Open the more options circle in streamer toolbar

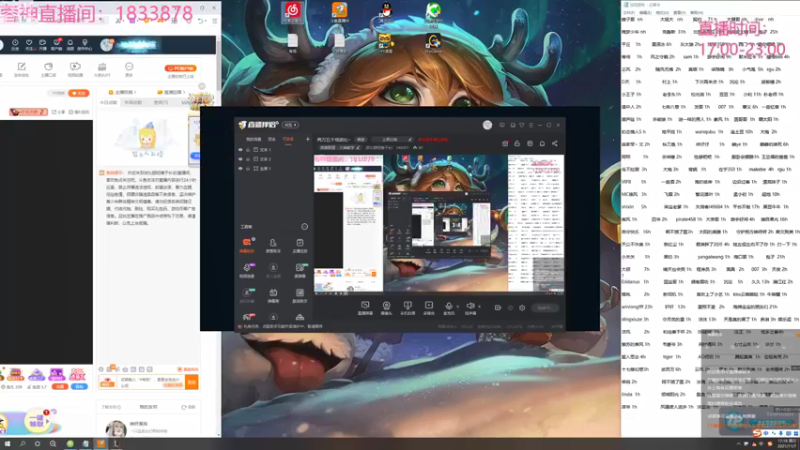coord(129,69)
